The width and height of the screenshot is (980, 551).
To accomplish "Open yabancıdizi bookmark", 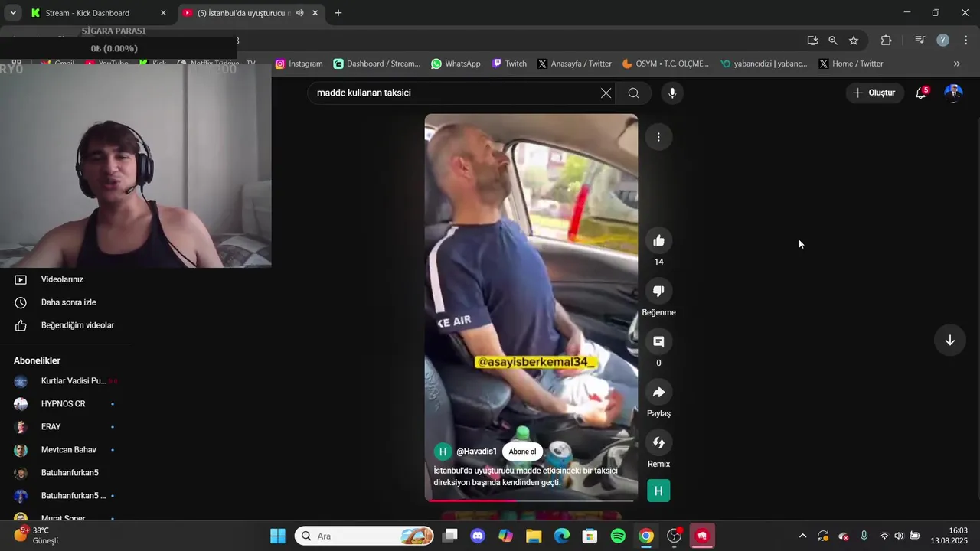I will coord(763,64).
